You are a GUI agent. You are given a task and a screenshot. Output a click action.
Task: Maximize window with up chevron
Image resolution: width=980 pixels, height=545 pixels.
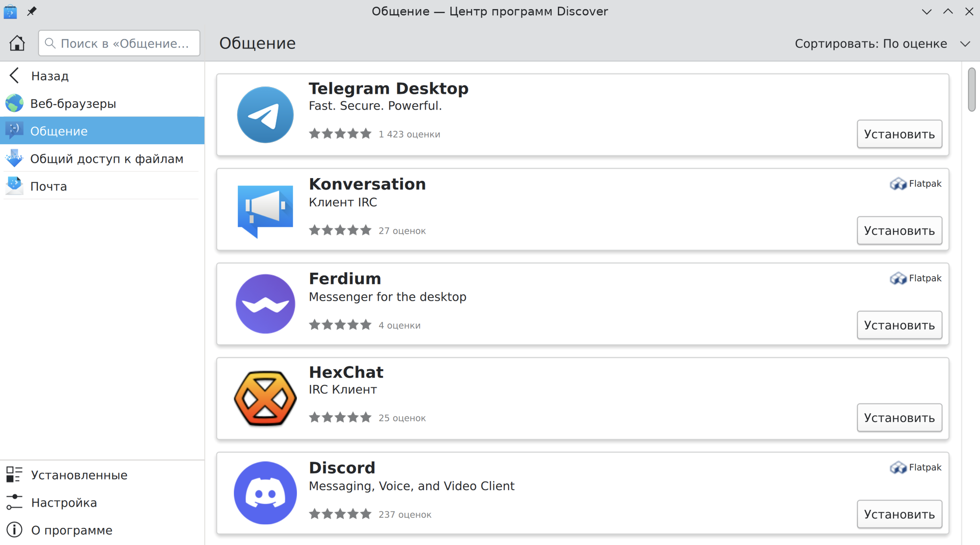click(948, 11)
